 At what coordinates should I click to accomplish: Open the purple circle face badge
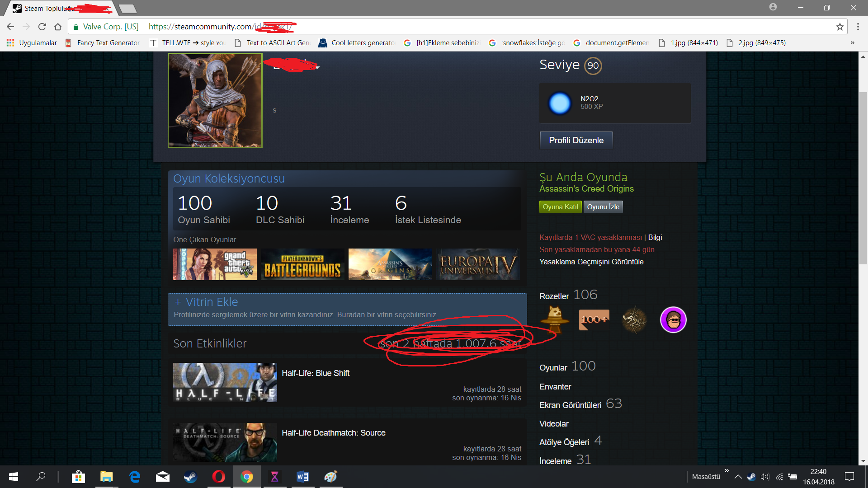673,319
